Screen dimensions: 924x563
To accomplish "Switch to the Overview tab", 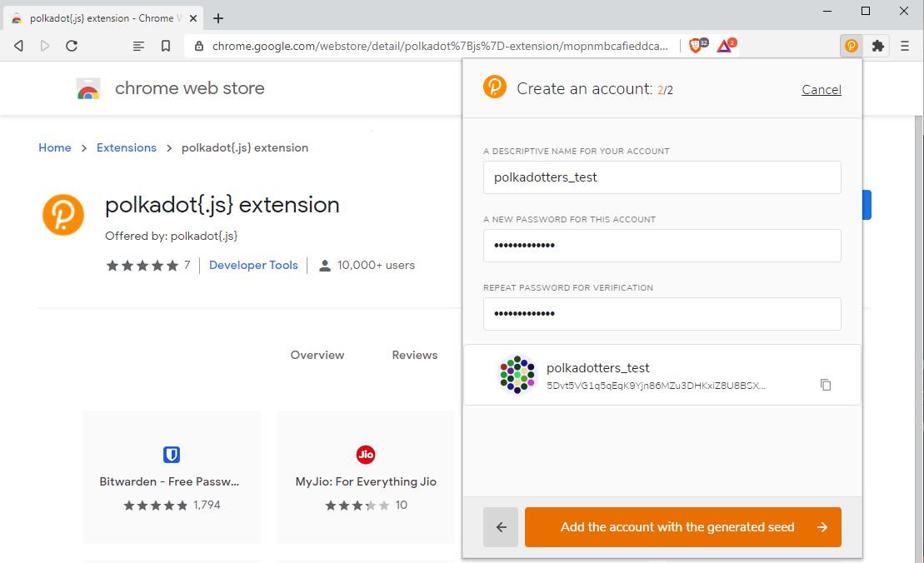I will coord(317,355).
